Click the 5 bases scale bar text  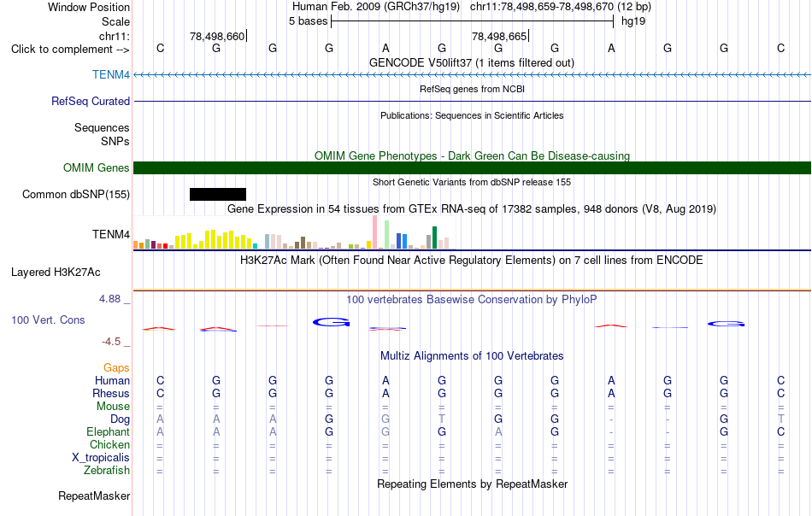[308, 21]
